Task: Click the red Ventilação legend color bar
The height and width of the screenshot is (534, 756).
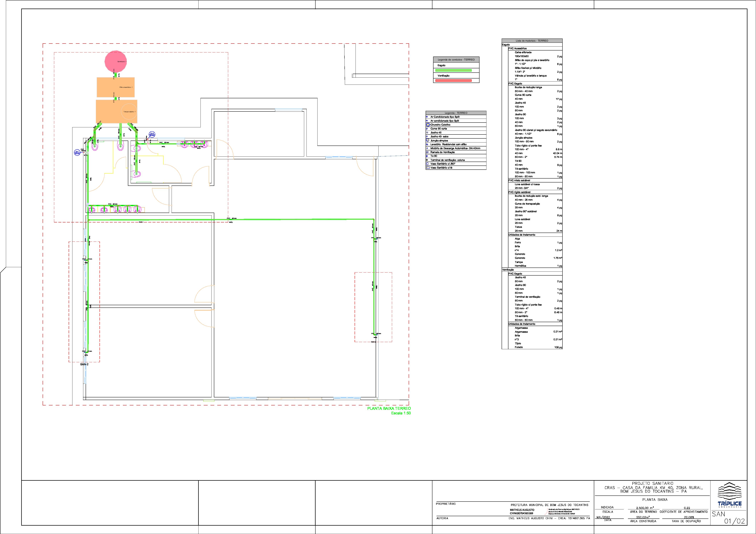Action: click(x=453, y=80)
